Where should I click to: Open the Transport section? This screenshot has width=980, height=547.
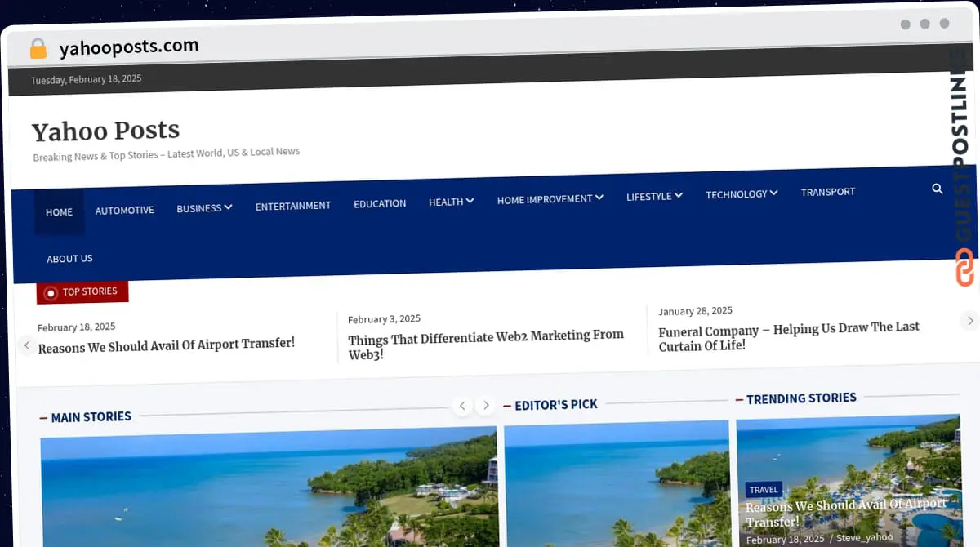pyautogui.click(x=827, y=191)
